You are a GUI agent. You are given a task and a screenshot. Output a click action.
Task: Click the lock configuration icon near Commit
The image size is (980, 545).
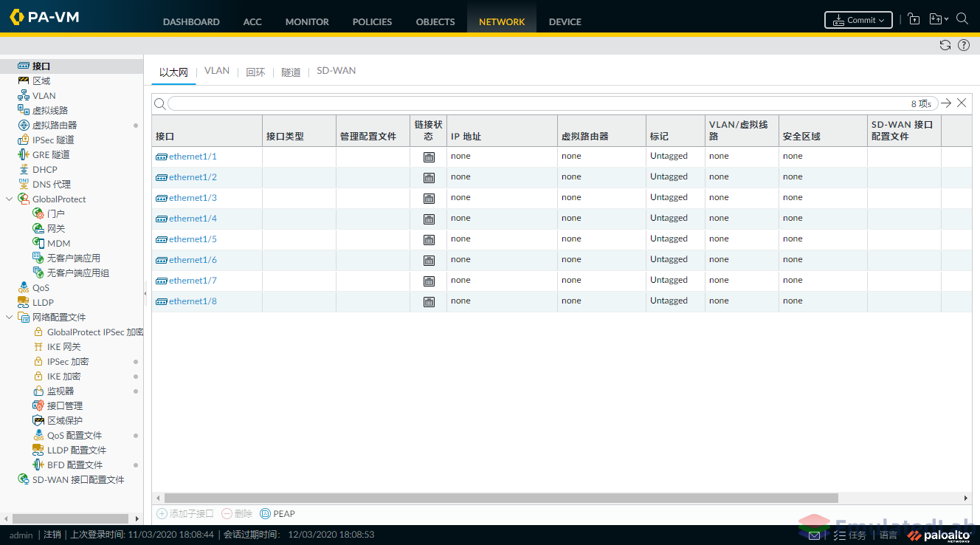point(914,19)
